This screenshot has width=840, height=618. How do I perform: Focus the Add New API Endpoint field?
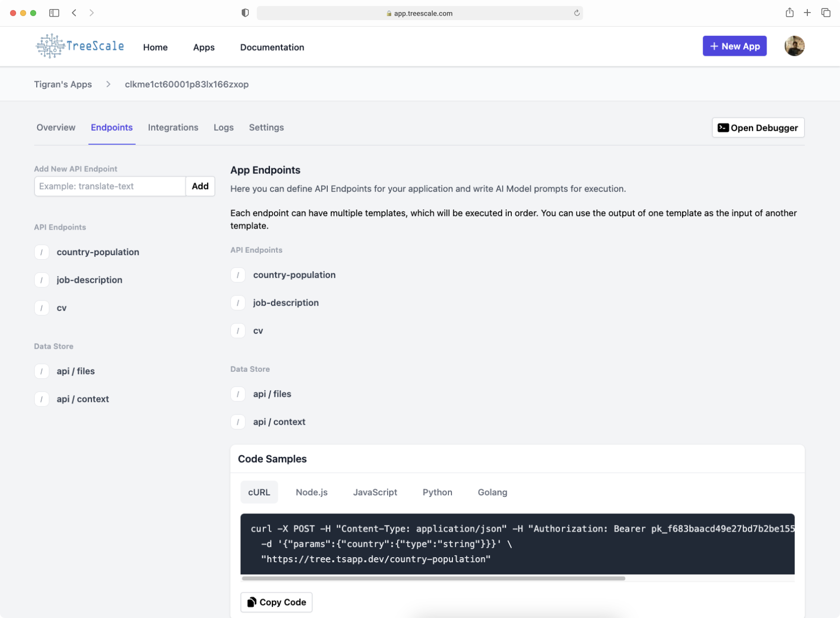pyautogui.click(x=110, y=186)
